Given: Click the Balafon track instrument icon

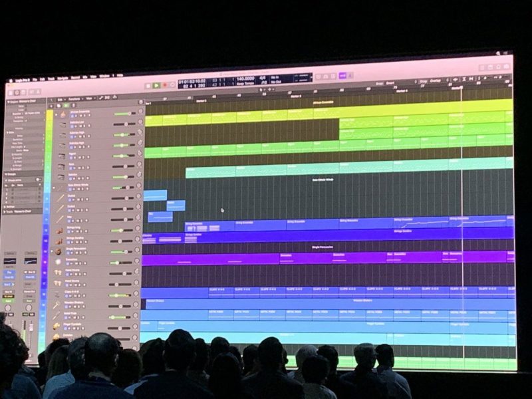Looking at the screenshot, I should point(61,177).
